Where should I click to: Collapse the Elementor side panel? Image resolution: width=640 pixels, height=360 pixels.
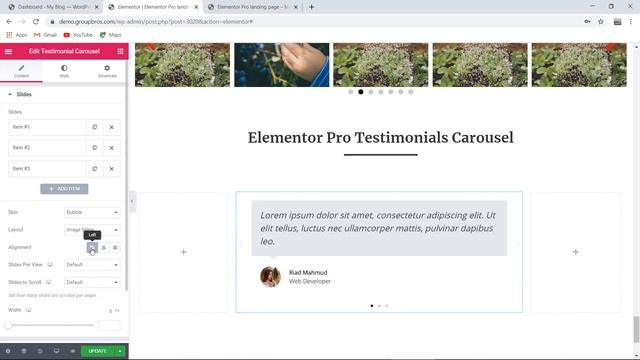click(x=132, y=201)
